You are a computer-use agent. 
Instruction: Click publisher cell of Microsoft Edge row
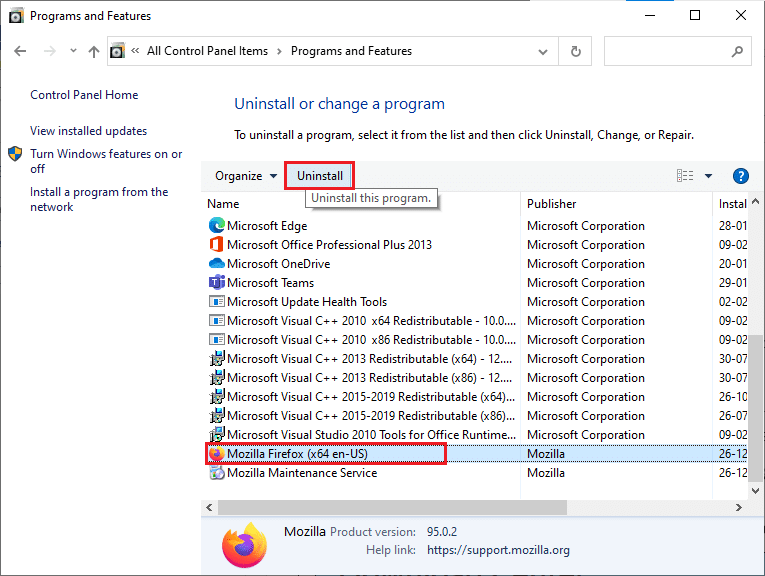point(585,226)
